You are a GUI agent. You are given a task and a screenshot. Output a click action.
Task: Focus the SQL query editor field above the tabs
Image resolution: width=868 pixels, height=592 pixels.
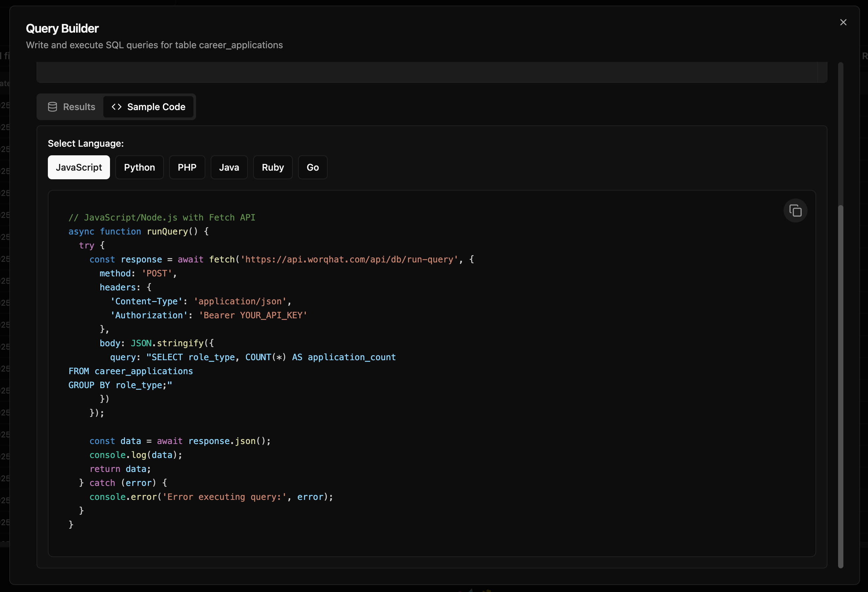[426, 73]
